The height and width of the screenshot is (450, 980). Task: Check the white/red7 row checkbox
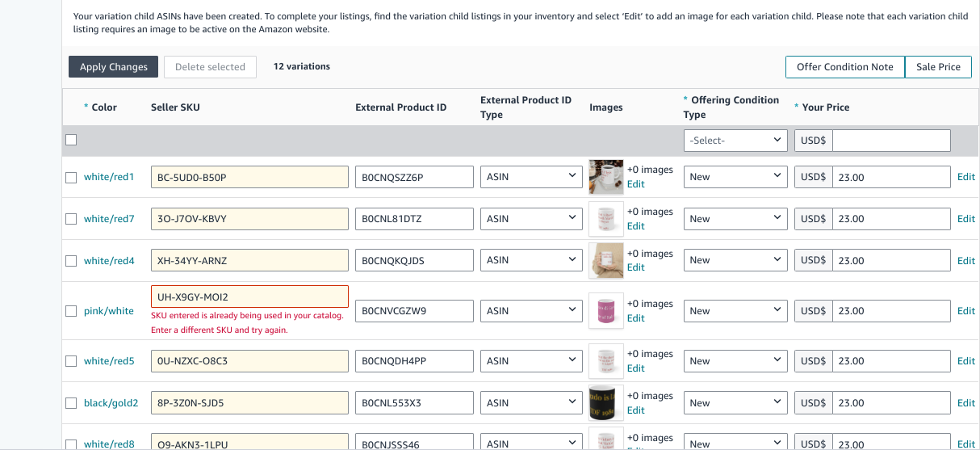[x=71, y=219]
